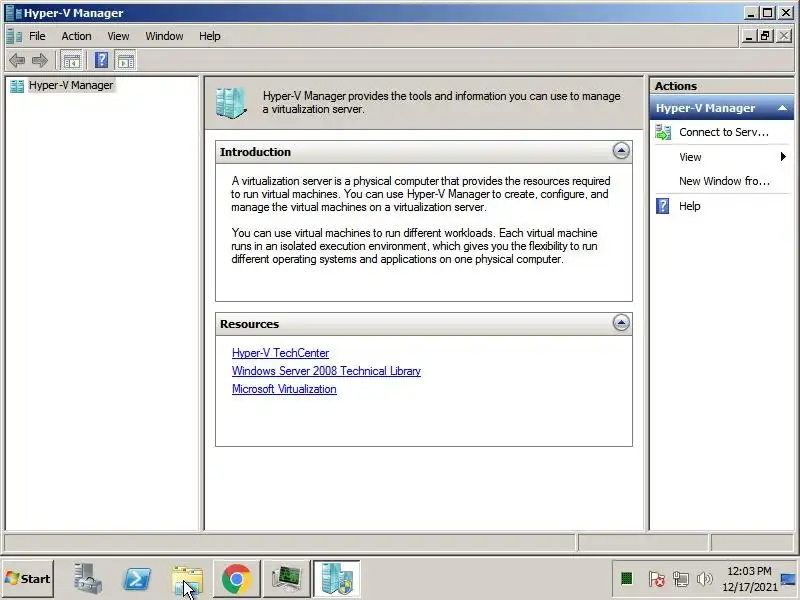Click the Action Center flag tray icon
Viewport: 800px width, 600px height.
pyautogui.click(x=656, y=579)
